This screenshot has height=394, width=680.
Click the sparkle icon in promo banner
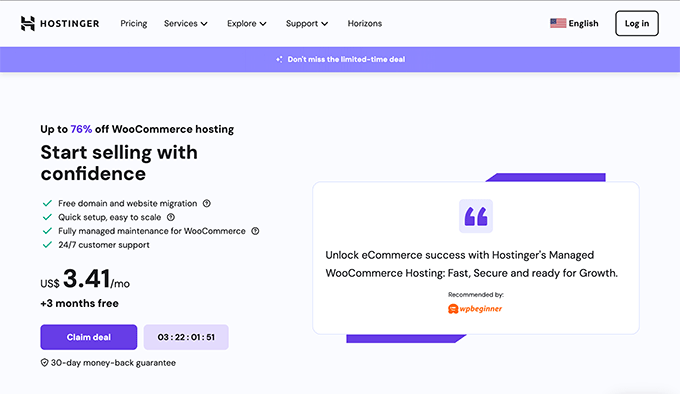pos(279,59)
